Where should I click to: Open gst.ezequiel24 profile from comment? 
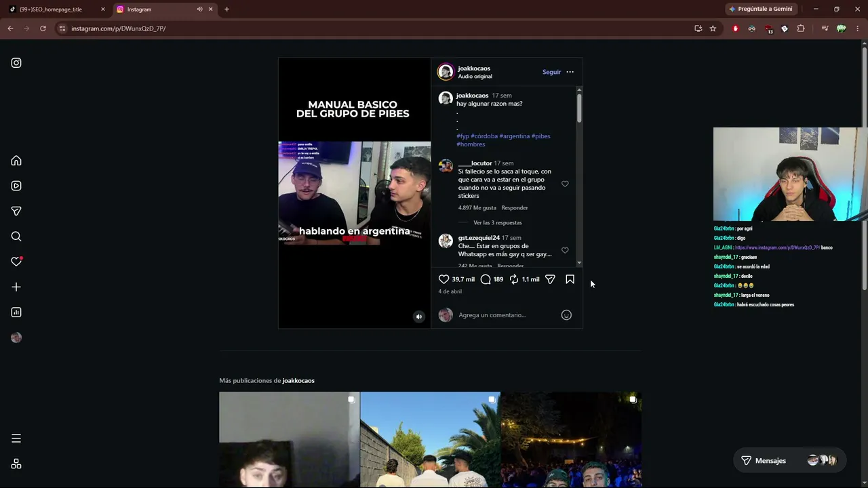point(479,238)
